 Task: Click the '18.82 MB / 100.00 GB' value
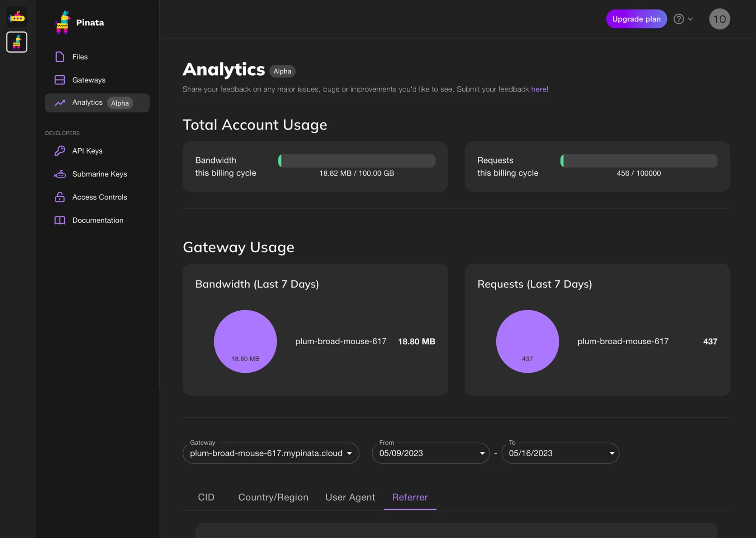357,173
